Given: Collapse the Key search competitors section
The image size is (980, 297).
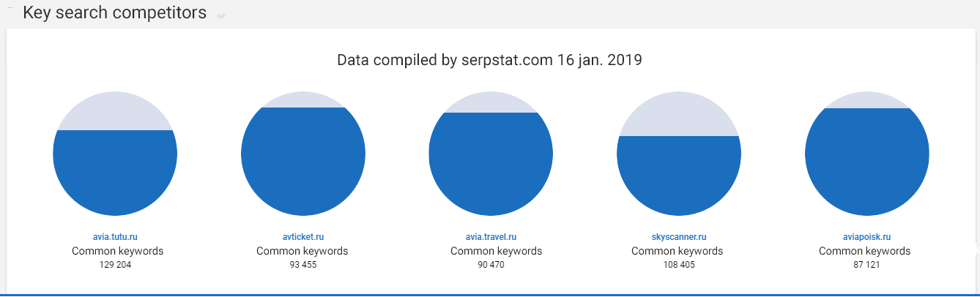Looking at the screenshot, I should point(10,8).
